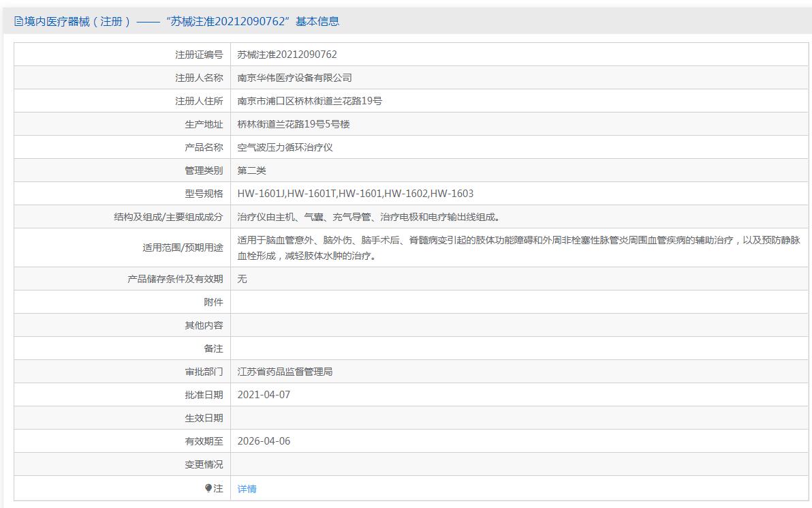The image size is (812, 508).
Task: Click the 生产地址 label
Action: [x=204, y=124]
